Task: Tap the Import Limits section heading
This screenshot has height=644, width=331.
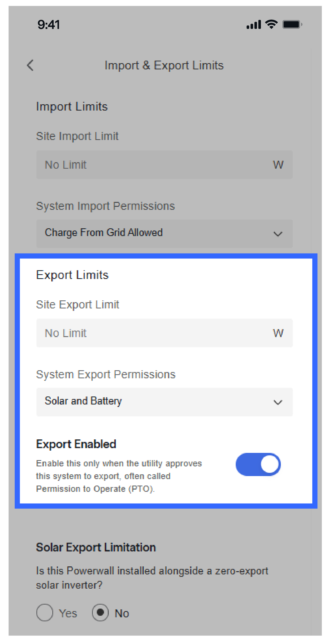Action: [x=72, y=107]
